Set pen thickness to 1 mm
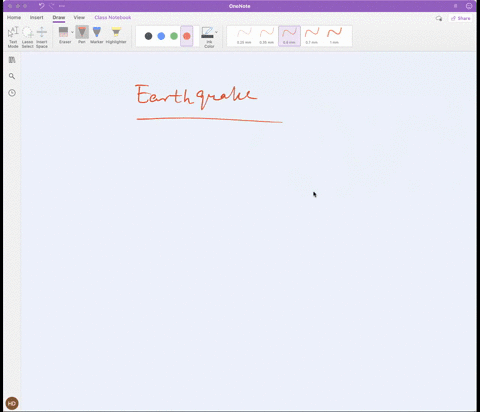Image resolution: width=480 pixels, height=412 pixels. (334, 36)
